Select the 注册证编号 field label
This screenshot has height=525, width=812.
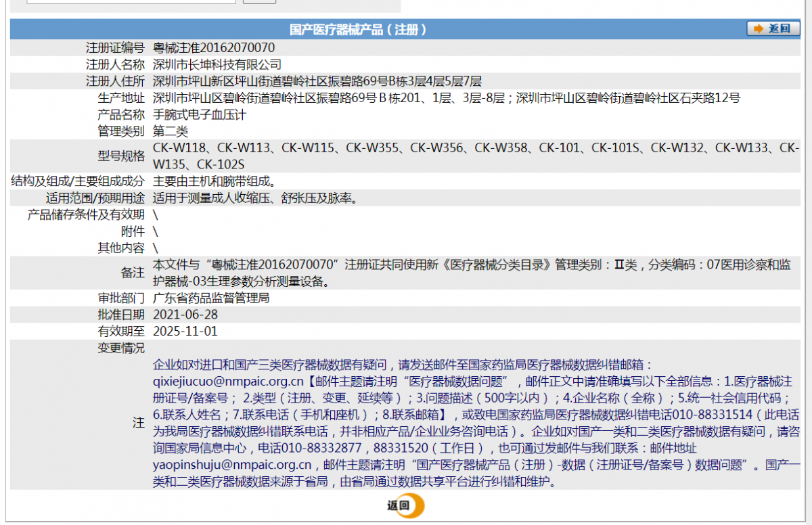(x=115, y=48)
